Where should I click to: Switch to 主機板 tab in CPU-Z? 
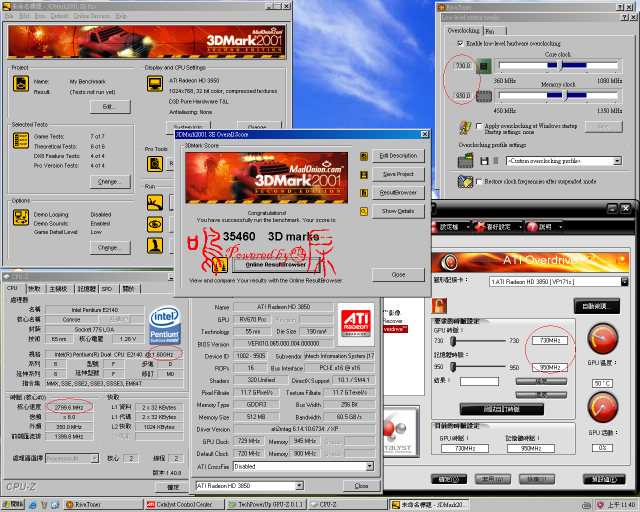click(x=58, y=289)
